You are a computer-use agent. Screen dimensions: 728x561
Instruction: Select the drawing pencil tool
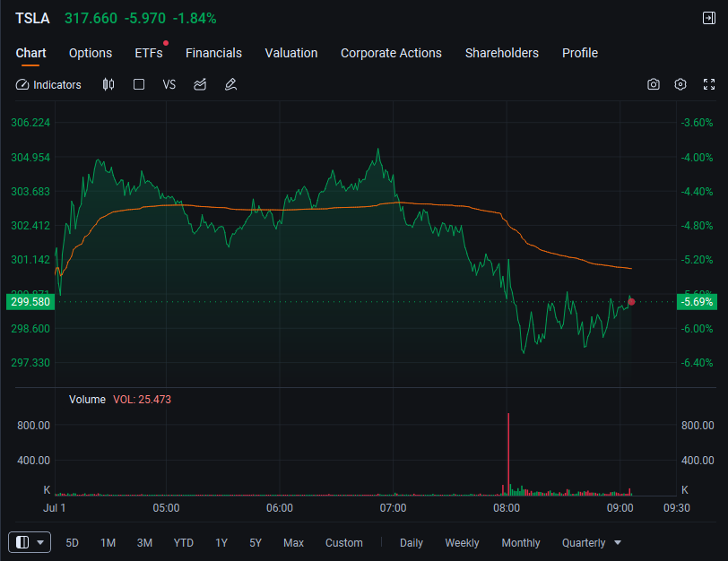coord(230,84)
